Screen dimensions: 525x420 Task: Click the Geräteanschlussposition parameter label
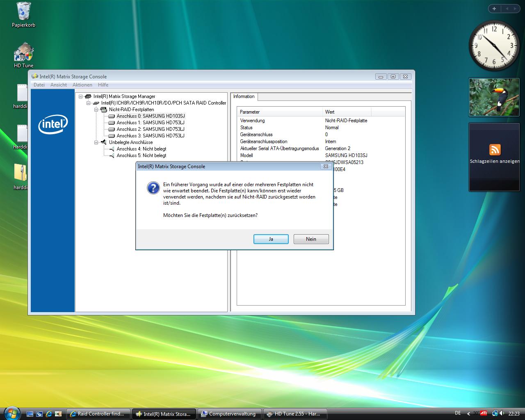(x=264, y=142)
